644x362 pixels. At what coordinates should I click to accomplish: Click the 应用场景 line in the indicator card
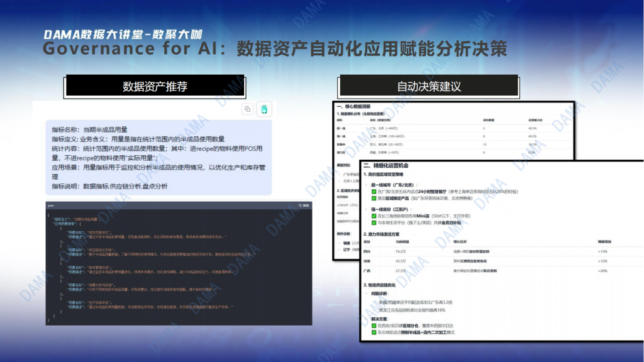click(x=158, y=172)
